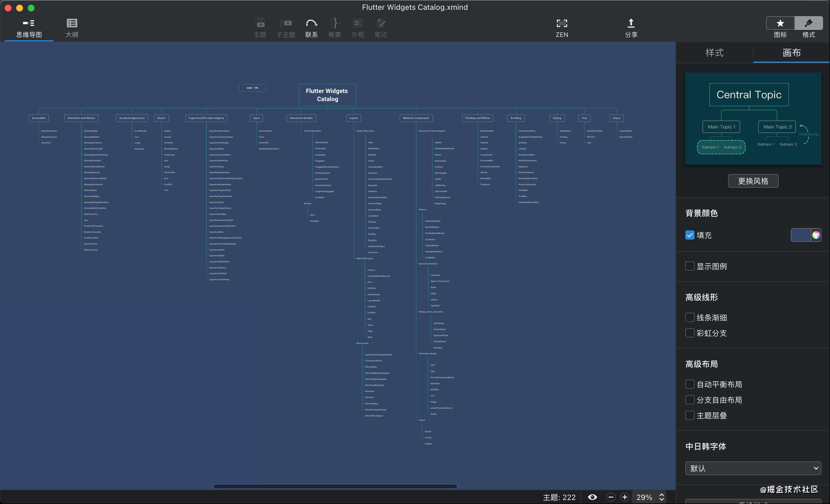Select the Assets,Images,Icons topic
The image size is (830, 504).
pyautogui.click(x=132, y=118)
